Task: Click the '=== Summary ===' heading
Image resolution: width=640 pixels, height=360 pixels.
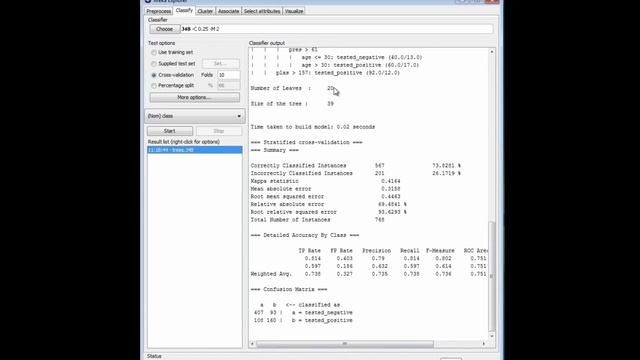Action: point(275,150)
